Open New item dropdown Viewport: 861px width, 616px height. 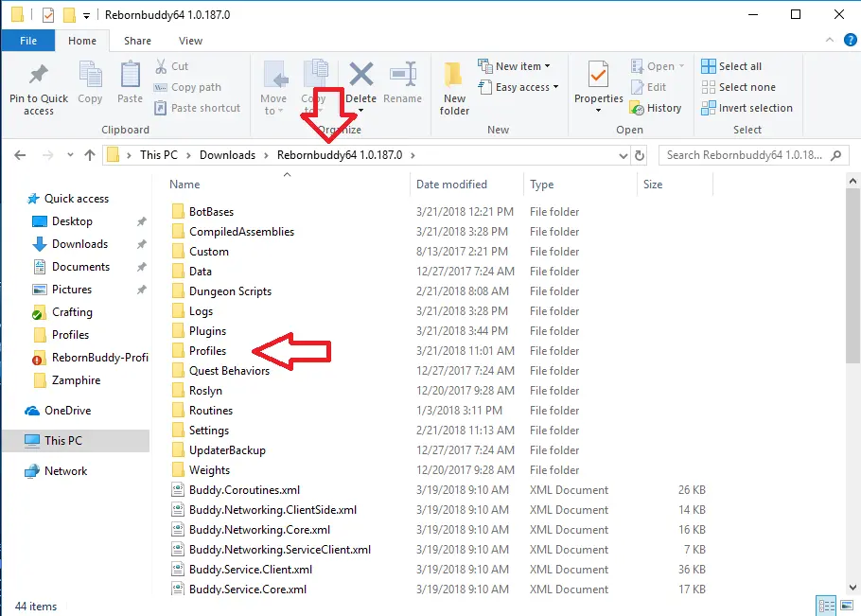514,66
